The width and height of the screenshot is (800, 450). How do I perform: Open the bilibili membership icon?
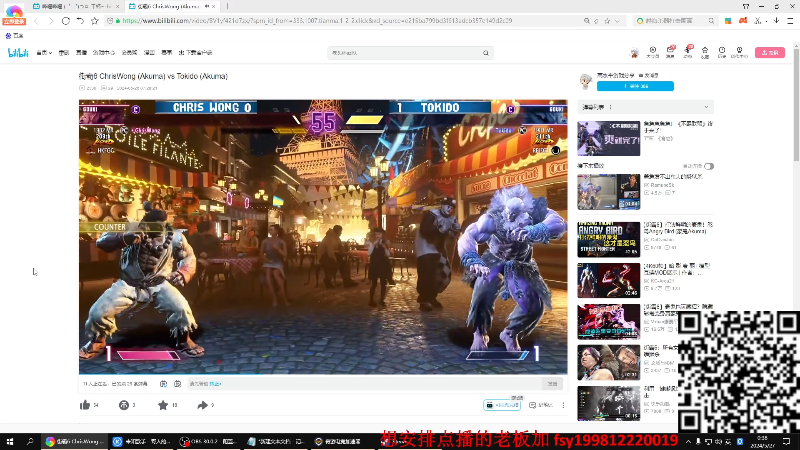coord(653,52)
